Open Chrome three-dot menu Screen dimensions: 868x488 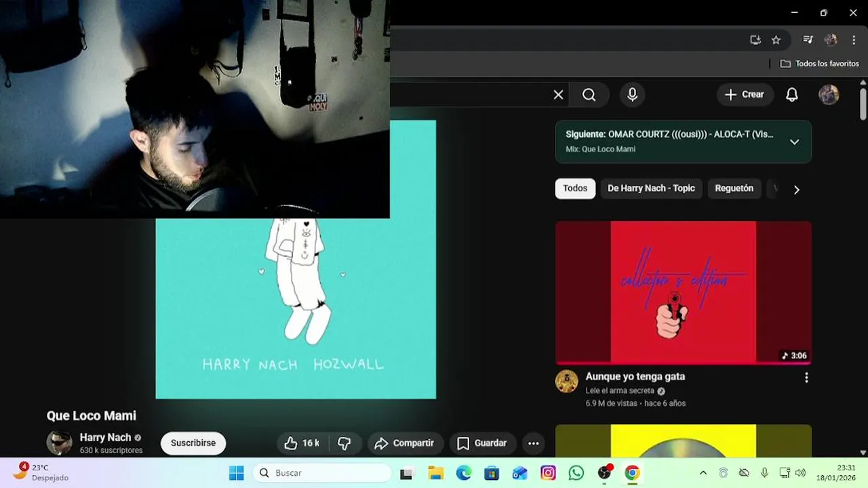tap(854, 40)
